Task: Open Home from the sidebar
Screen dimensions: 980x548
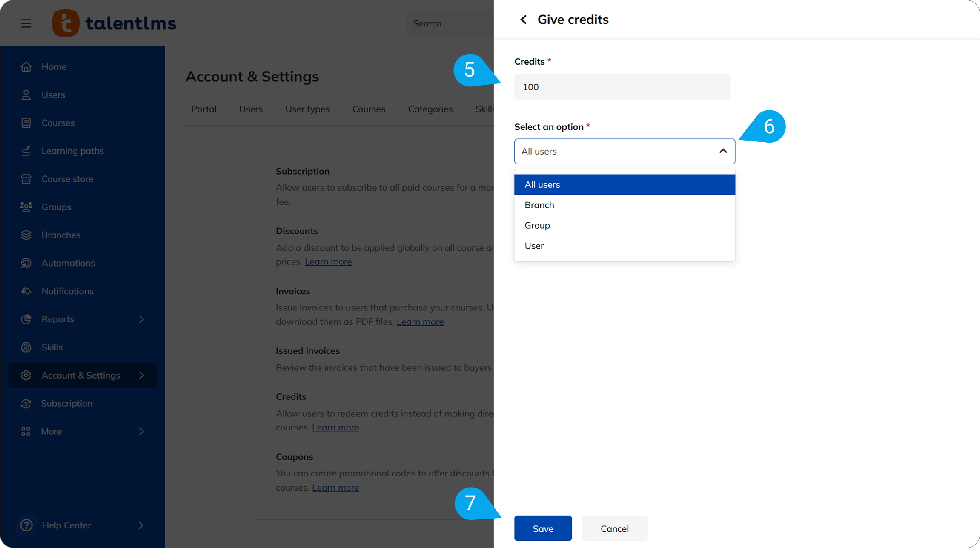Action: 54,67
